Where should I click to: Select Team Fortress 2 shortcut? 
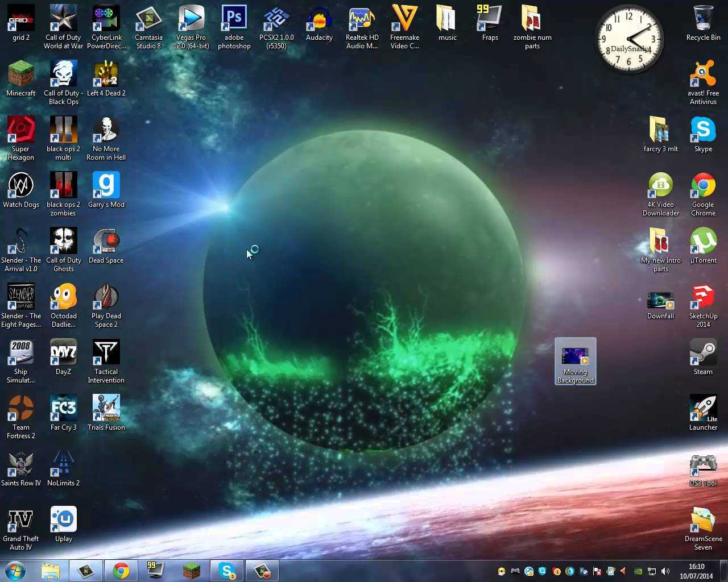[x=21, y=417]
